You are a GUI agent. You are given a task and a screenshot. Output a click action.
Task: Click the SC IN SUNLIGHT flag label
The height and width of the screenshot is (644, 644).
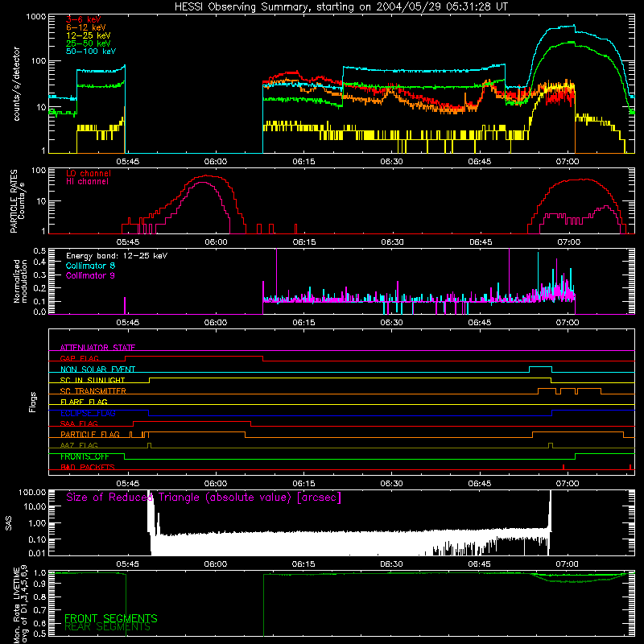coord(93,380)
